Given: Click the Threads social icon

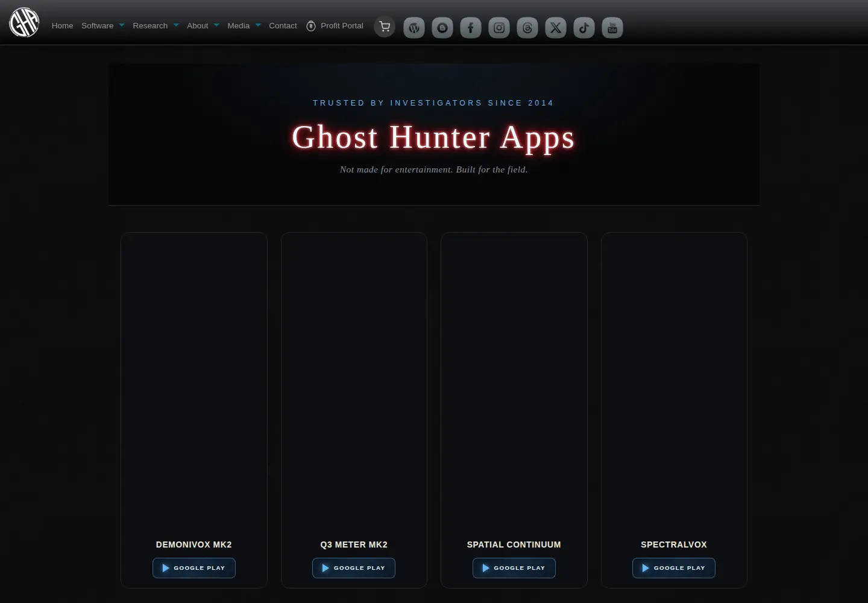Looking at the screenshot, I should coord(527,28).
